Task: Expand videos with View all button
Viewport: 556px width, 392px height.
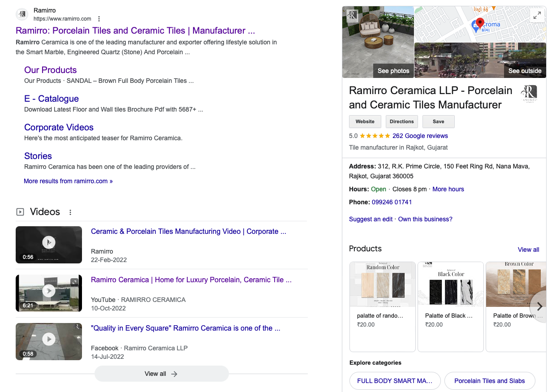Action: 161,374
